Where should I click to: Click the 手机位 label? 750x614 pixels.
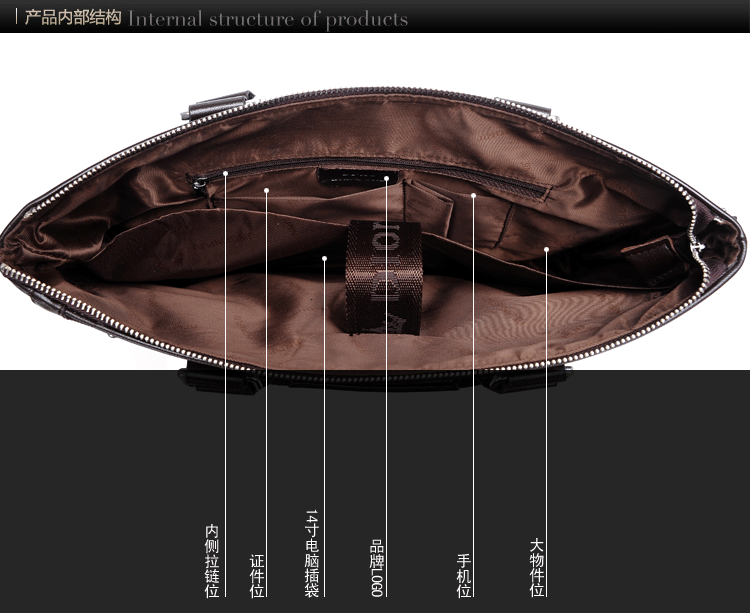point(464,576)
